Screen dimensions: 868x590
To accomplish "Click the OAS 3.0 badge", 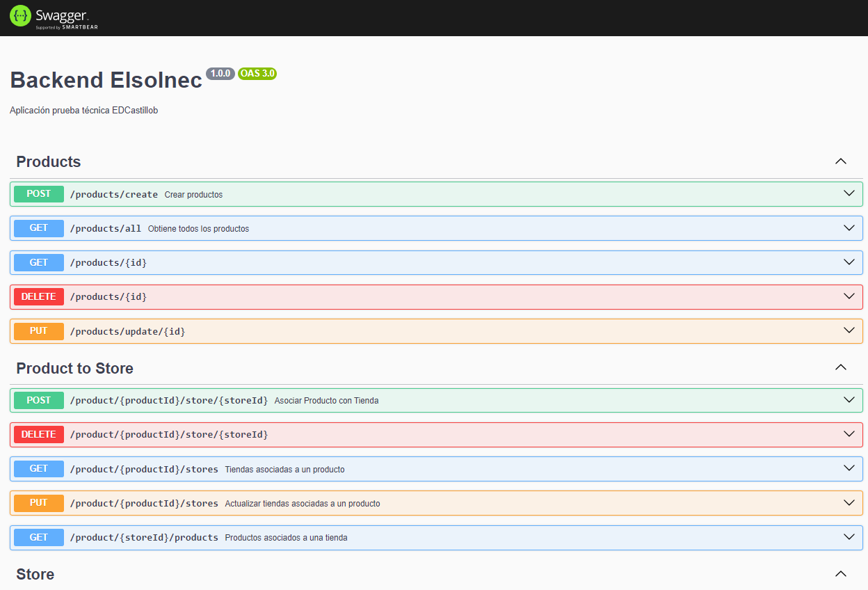I will [x=257, y=74].
